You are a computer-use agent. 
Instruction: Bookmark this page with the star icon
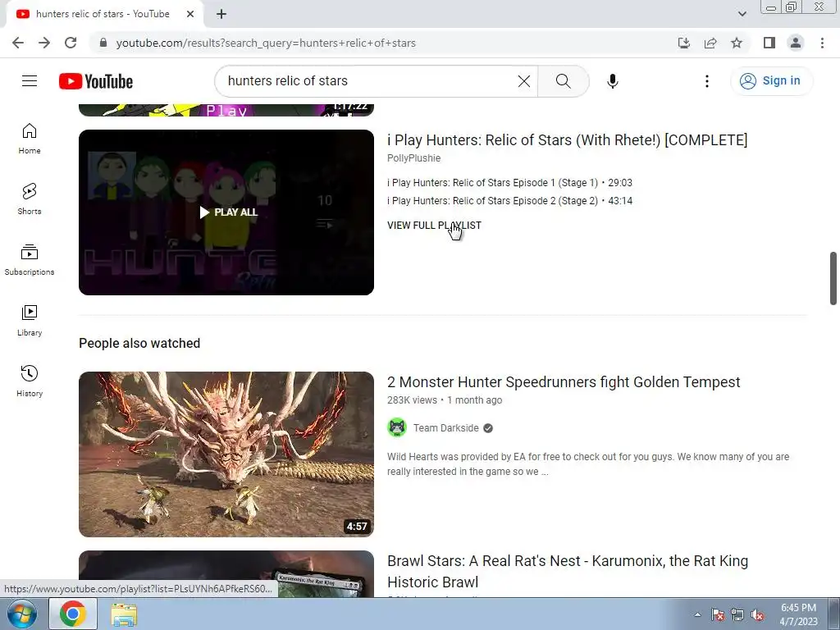click(737, 43)
